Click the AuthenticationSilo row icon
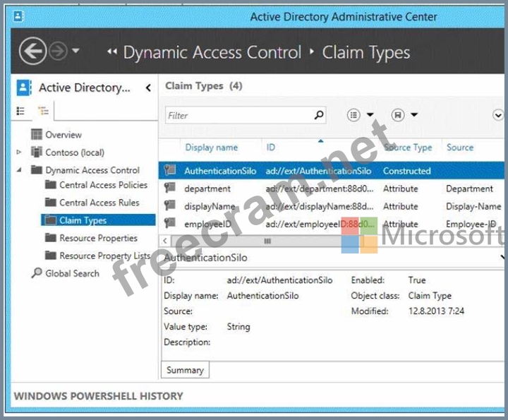Viewport: 508px width, 420px height. click(170, 170)
